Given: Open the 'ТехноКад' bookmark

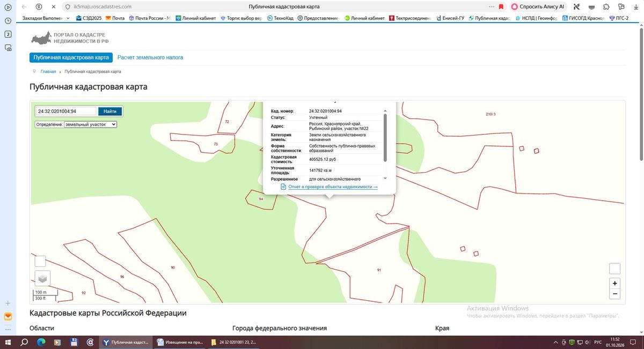Looking at the screenshot, I should [x=280, y=18].
